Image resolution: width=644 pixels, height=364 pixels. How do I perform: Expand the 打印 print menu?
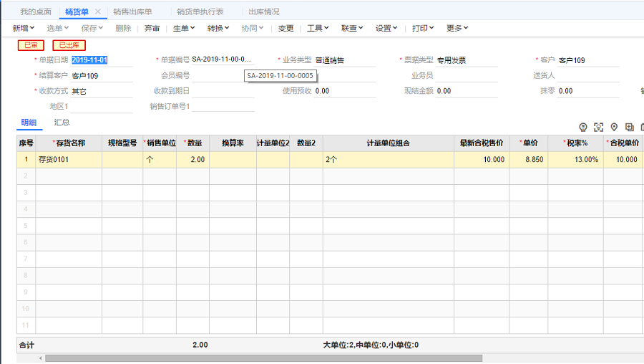tap(423, 28)
